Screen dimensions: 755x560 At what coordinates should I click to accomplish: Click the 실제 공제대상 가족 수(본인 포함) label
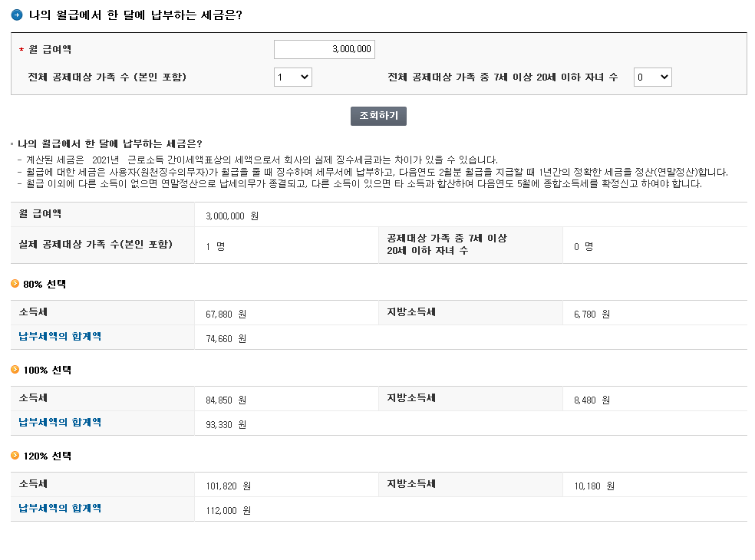tap(95, 244)
